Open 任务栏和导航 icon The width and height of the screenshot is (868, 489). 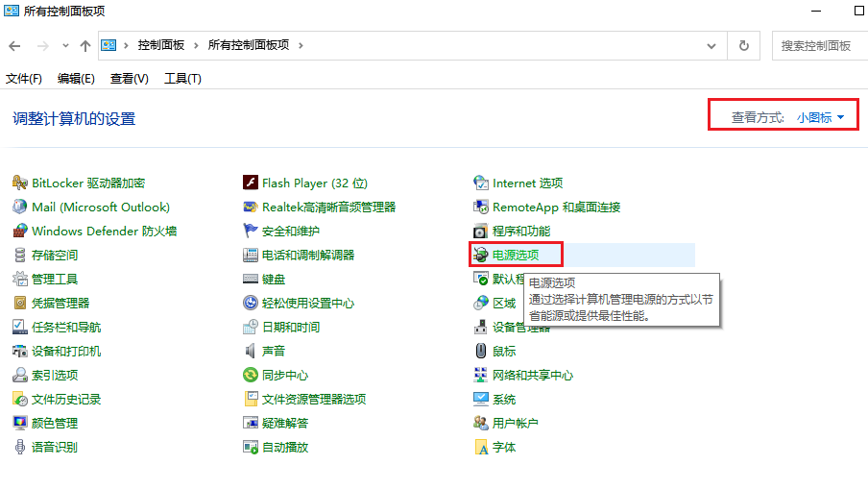(20, 327)
